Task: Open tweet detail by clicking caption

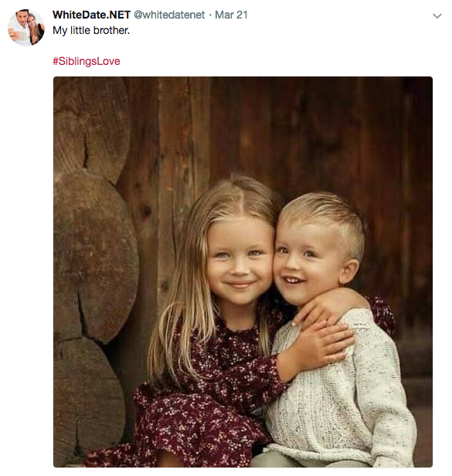Action: point(91,30)
